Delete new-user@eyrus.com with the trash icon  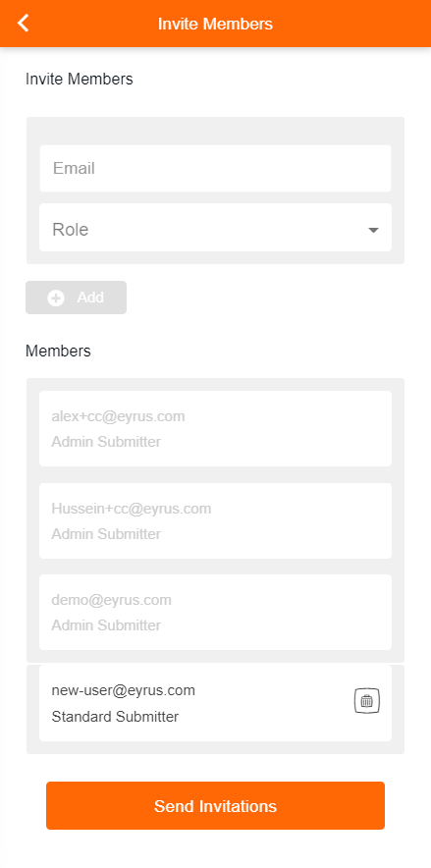pos(367,701)
